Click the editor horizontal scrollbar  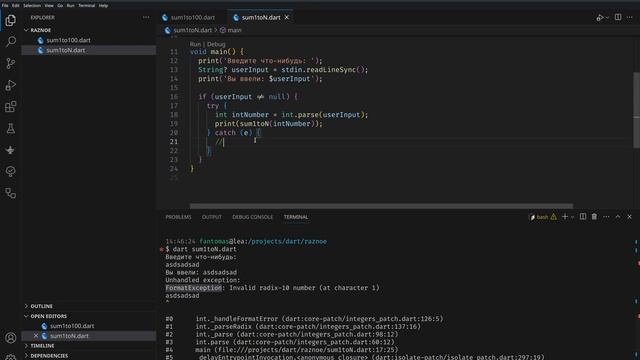[x=381, y=206]
